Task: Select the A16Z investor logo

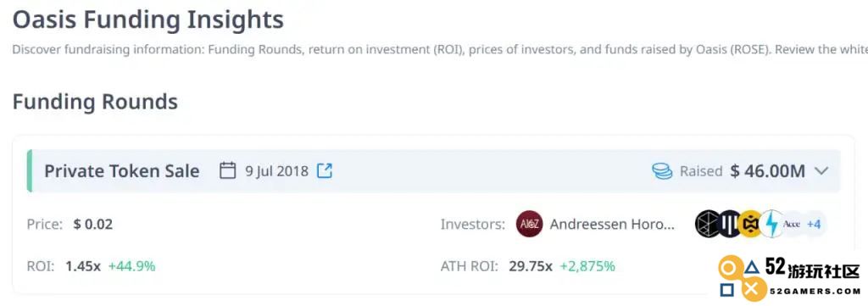Action: (529, 224)
